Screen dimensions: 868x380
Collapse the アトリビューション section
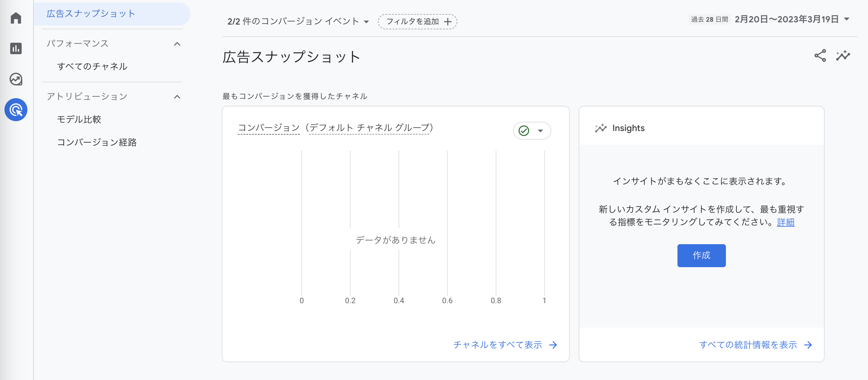click(x=177, y=97)
